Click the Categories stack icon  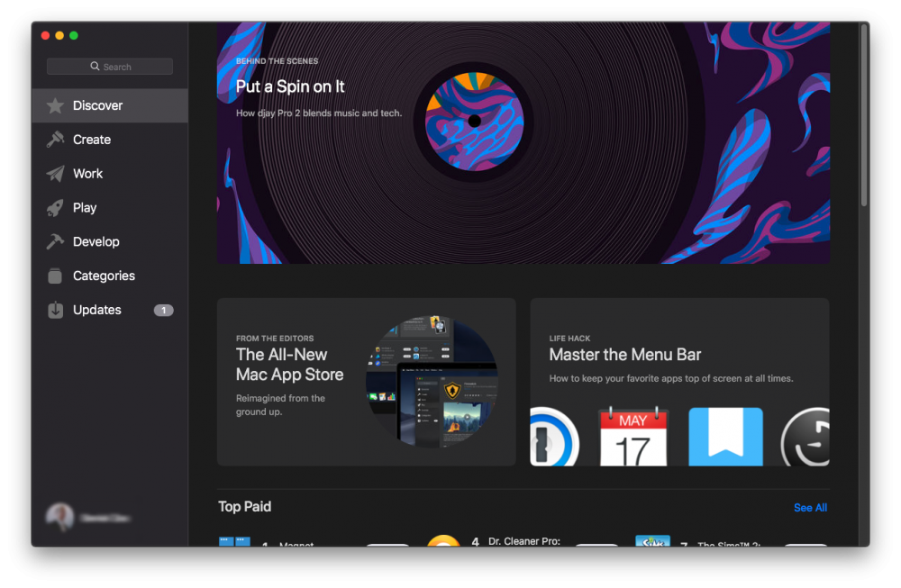[x=55, y=276]
